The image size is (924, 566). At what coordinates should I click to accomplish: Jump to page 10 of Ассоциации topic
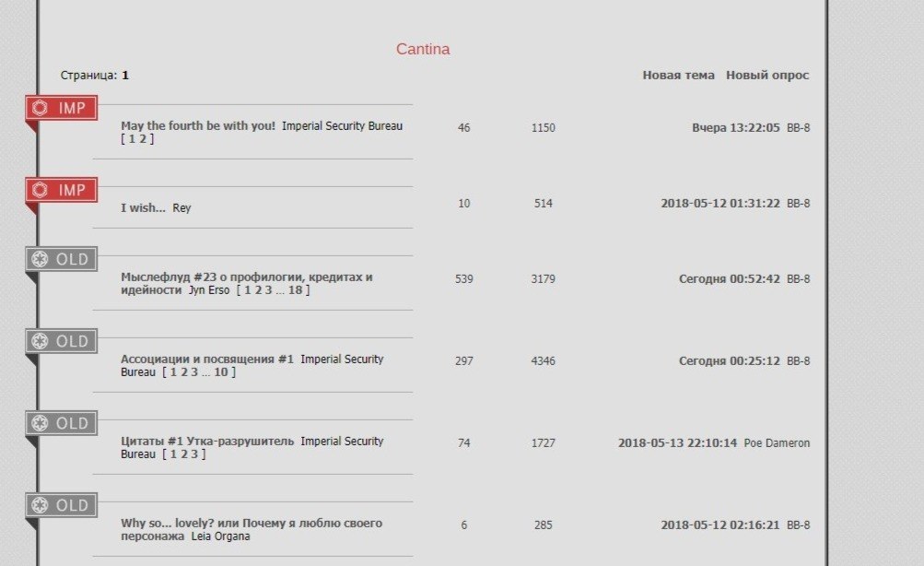pos(221,372)
